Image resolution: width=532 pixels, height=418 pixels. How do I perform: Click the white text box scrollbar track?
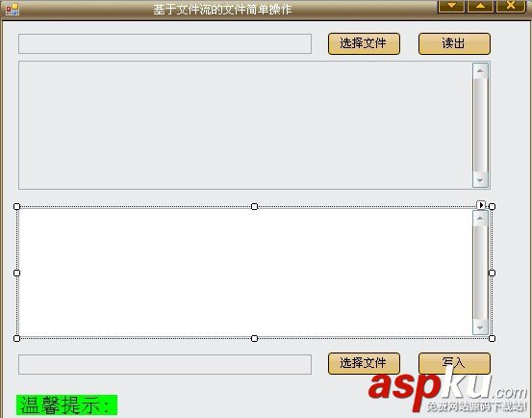pyautogui.click(x=480, y=273)
